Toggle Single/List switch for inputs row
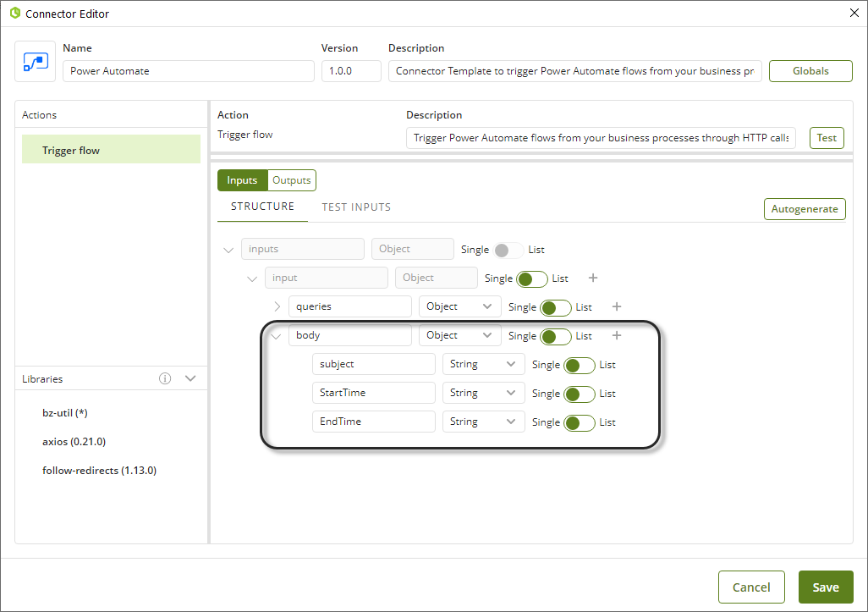 pyautogui.click(x=508, y=251)
